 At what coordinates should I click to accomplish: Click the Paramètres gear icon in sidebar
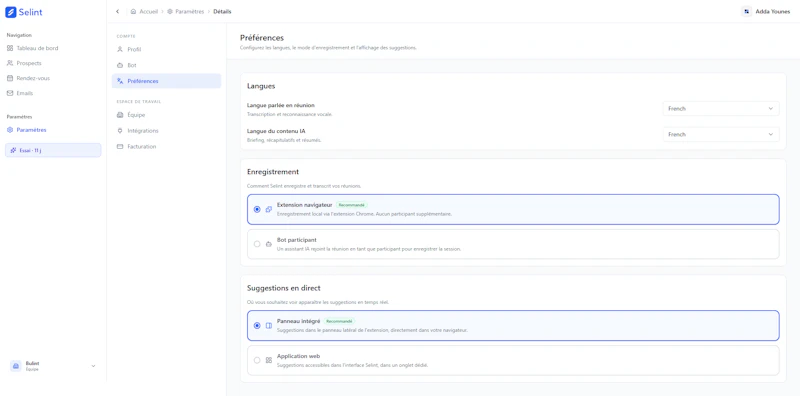tap(10, 130)
